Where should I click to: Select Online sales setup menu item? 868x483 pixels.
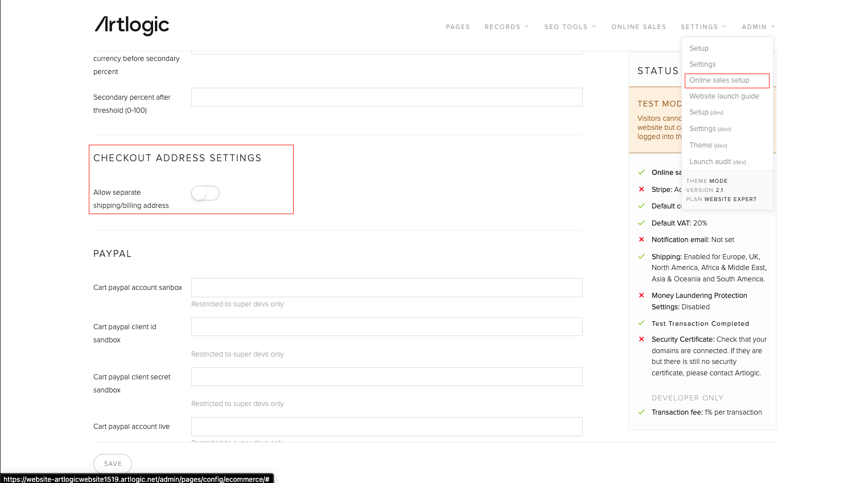719,80
